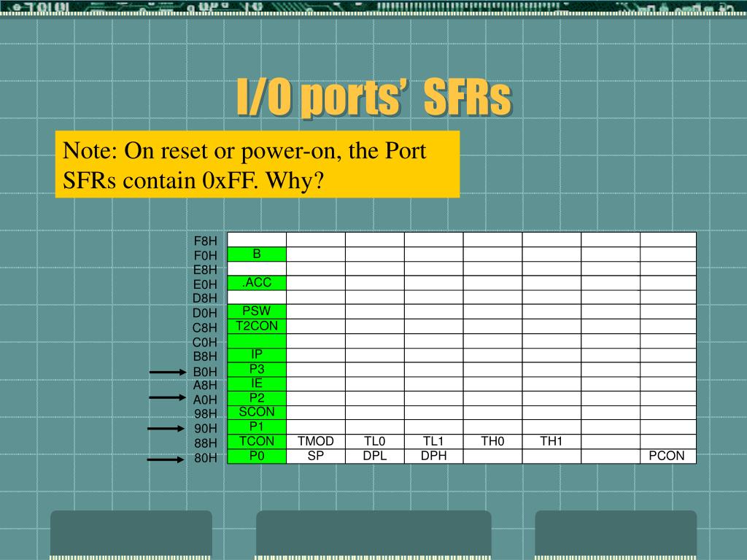
Task: Click the P1 port cell
Action: 257,427
